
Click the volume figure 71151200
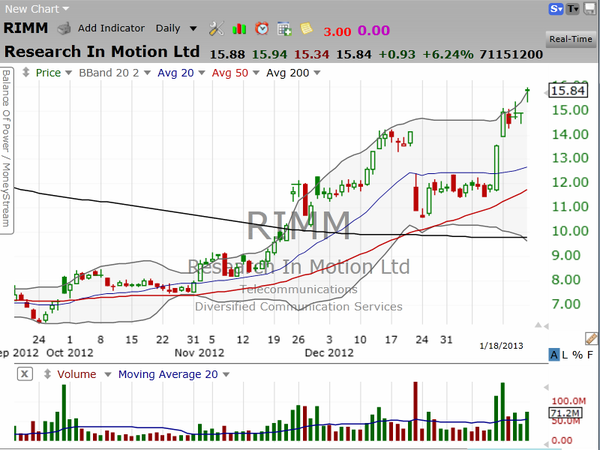pos(511,54)
